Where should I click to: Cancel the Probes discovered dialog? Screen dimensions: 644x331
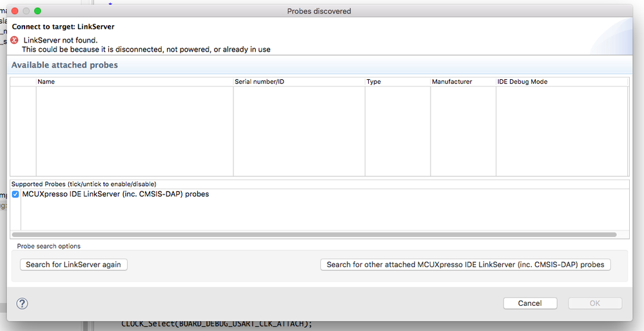click(x=530, y=303)
